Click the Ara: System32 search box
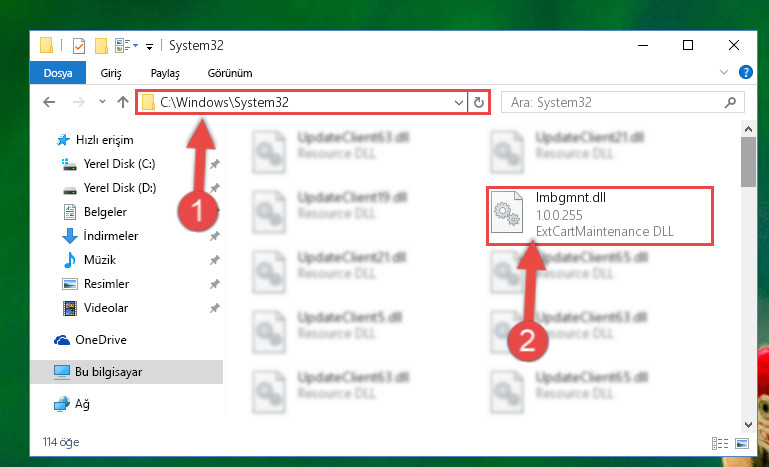769x467 pixels. (622, 103)
